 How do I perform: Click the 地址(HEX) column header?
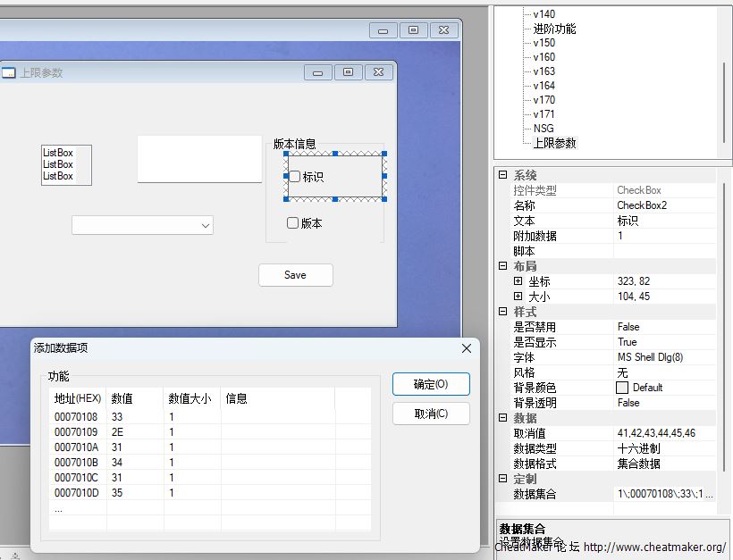click(78, 398)
